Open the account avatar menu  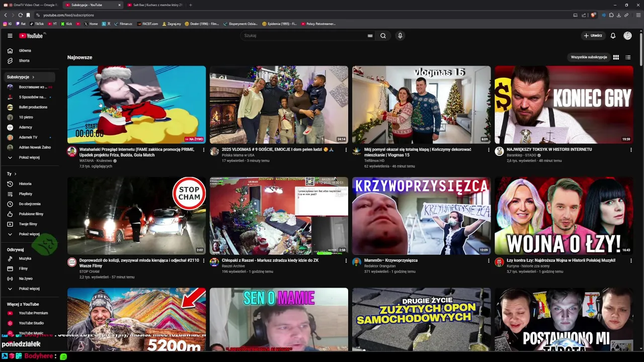627,36
